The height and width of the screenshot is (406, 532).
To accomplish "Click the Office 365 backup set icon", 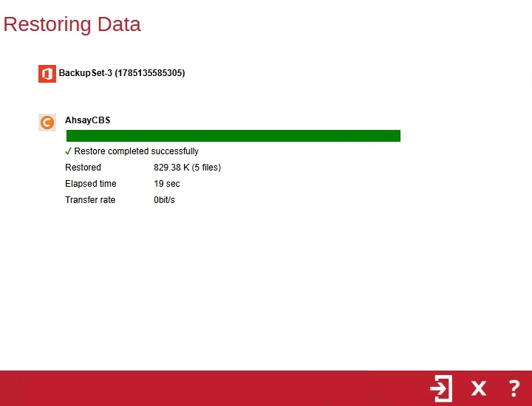I will pyautogui.click(x=47, y=74).
